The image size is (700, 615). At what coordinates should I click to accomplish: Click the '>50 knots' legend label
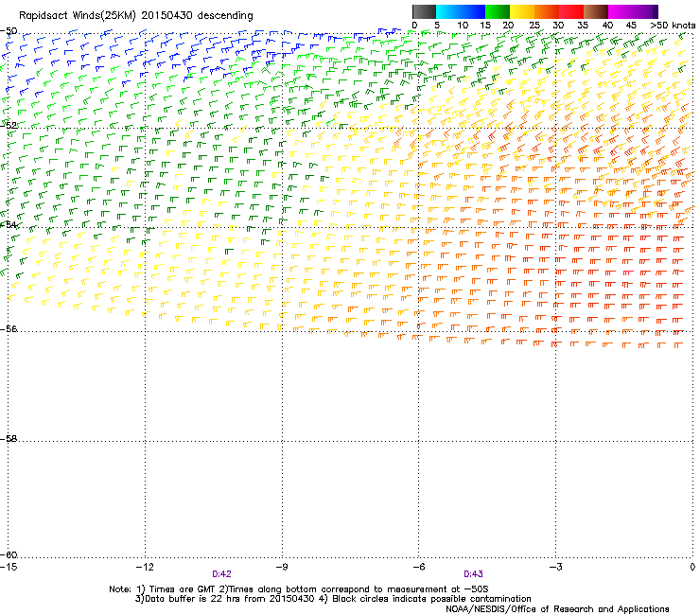click(x=673, y=26)
